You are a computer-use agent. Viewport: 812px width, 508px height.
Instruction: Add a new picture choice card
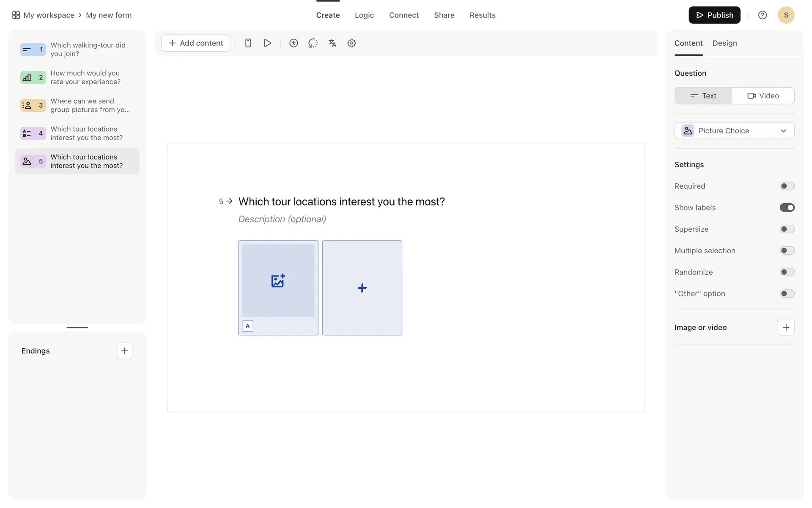(362, 288)
